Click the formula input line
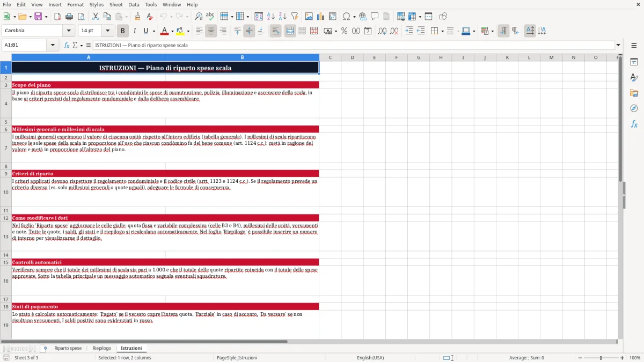Screen dimensions: 644x362 click(353, 45)
